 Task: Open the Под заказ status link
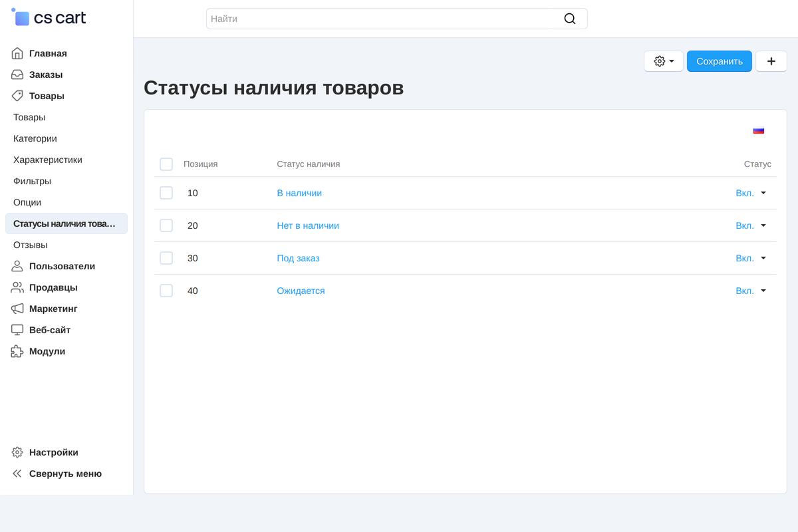coord(298,258)
